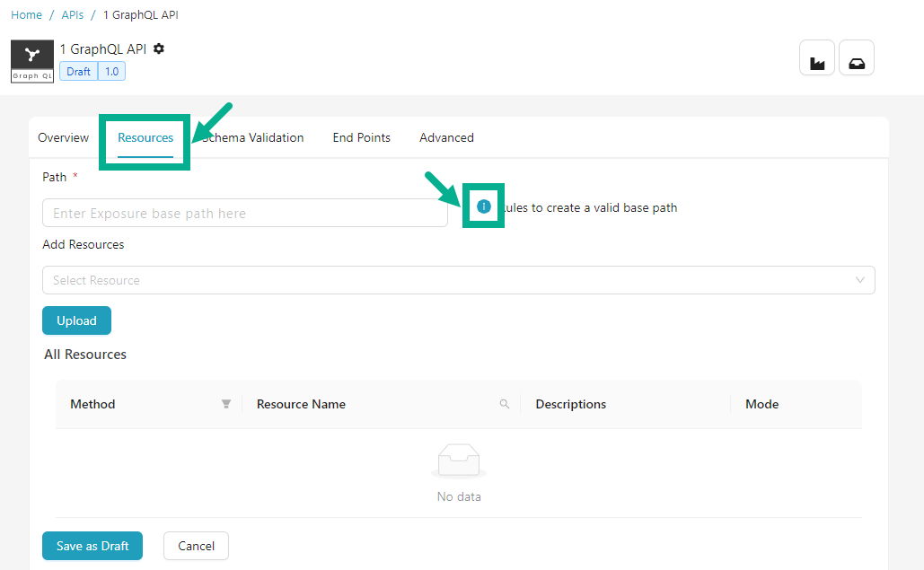Screen dimensions: 924x570
Task: Click the empty No data tray icon
Action: pyautogui.click(x=459, y=463)
